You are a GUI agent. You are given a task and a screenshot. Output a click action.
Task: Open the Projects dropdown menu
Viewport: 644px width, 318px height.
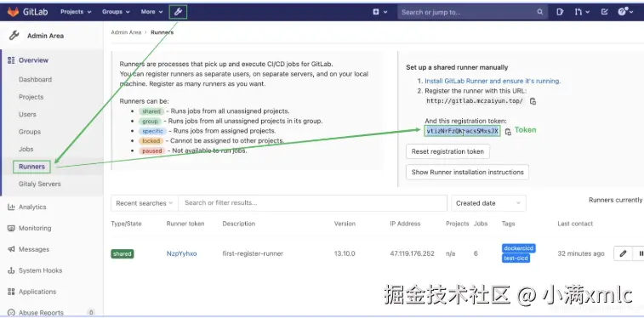(x=76, y=12)
